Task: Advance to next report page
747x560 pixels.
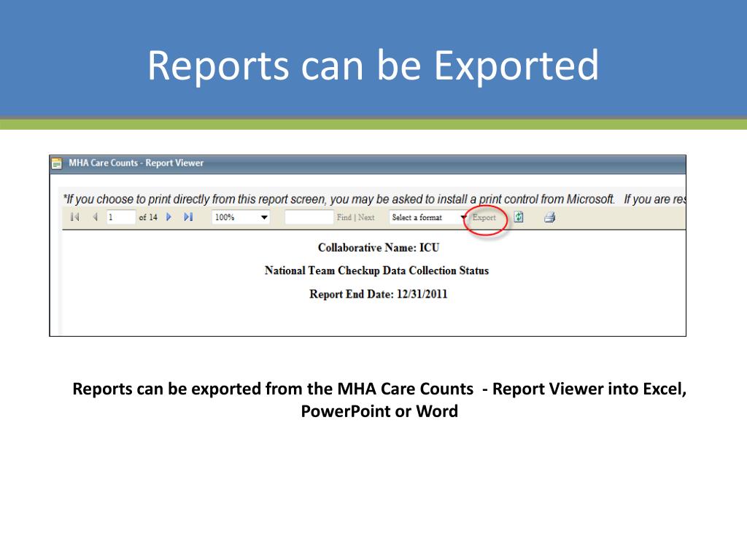Action: [169, 217]
